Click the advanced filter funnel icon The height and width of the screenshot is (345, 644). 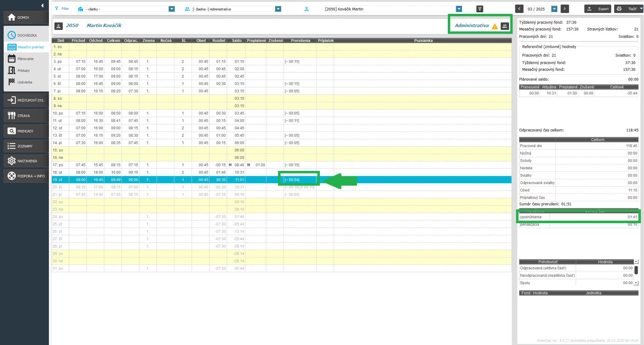tap(480, 9)
